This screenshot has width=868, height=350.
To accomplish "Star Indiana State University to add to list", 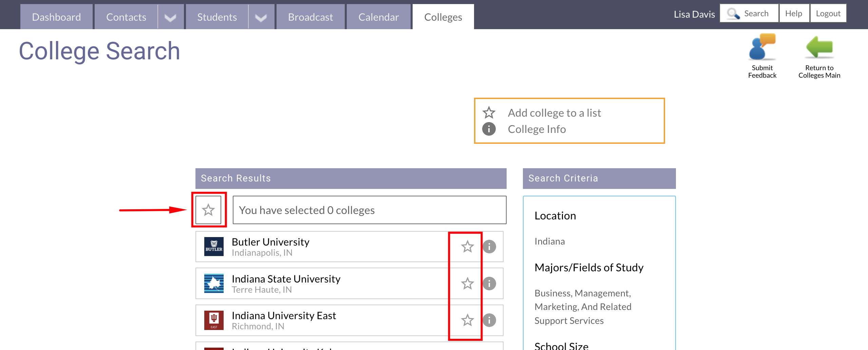I will (467, 283).
